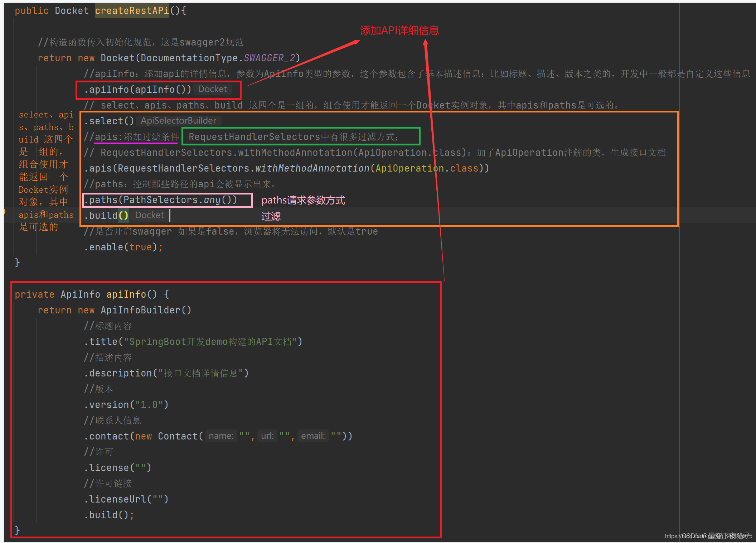Viewport: 756px width, 543px height.
Task: Click the highlighted parentheses after .build
Action: point(123,216)
